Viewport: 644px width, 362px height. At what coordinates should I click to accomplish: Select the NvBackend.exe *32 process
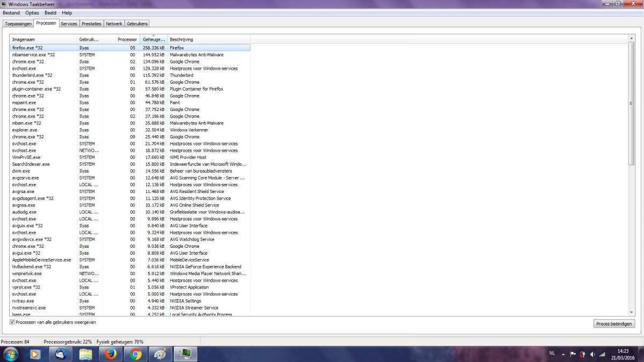130,267
